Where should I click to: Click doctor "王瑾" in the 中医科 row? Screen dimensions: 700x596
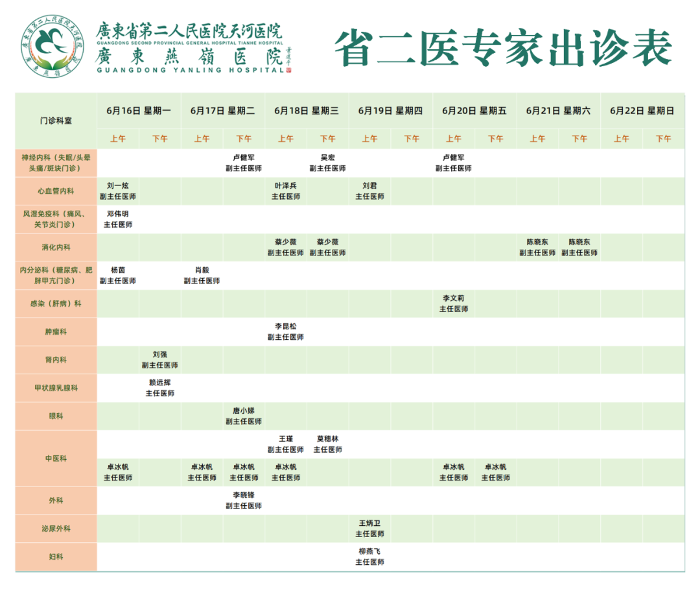coord(286,439)
